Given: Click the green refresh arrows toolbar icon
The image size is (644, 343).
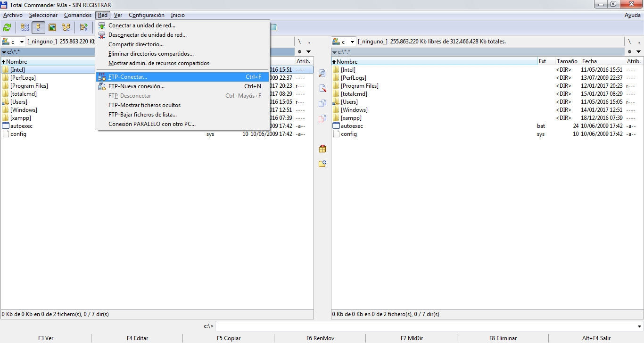Looking at the screenshot, I should click(x=7, y=27).
